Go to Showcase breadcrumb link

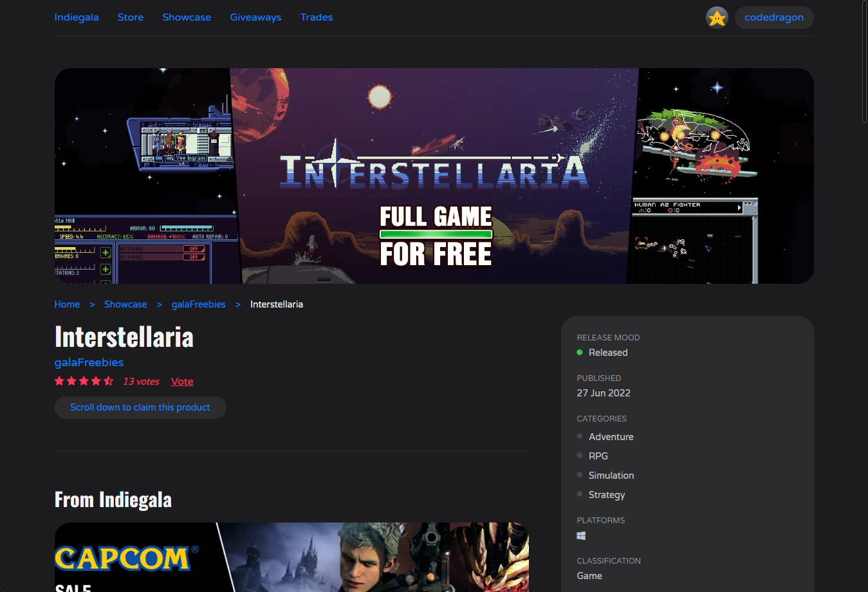(125, 304)
